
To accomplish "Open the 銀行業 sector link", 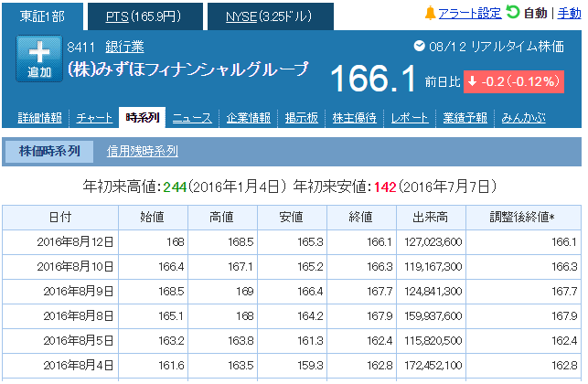I will pyautogui.click(x=124, y=48).
